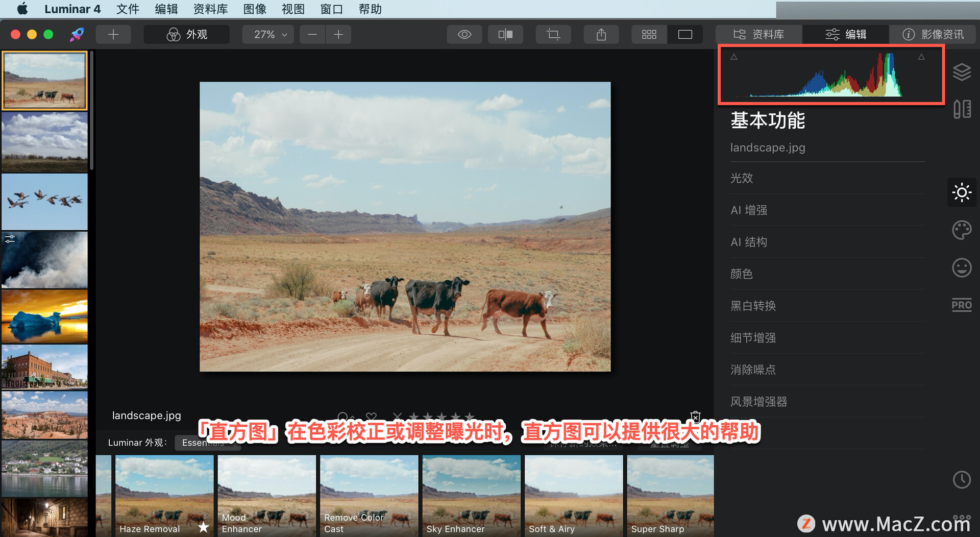
Task: Select the blue iceberg sunset thumbnail
Action: 44,316
